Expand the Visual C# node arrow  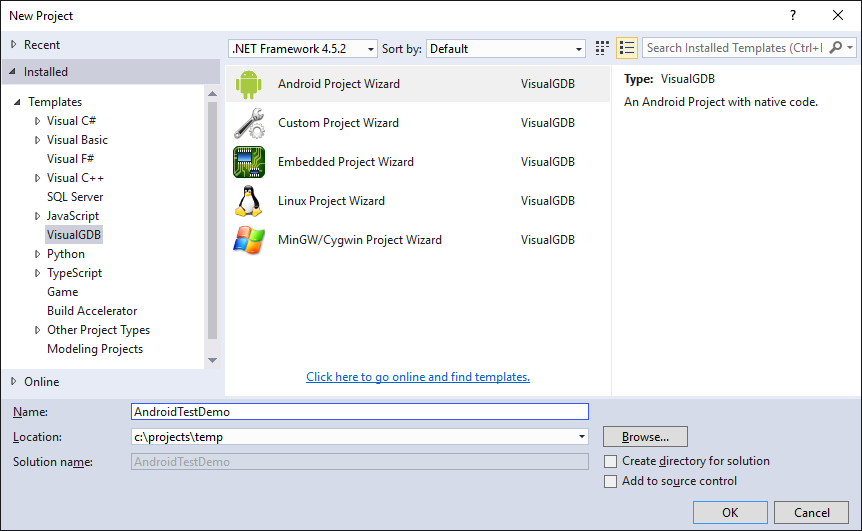coord(37,121)
